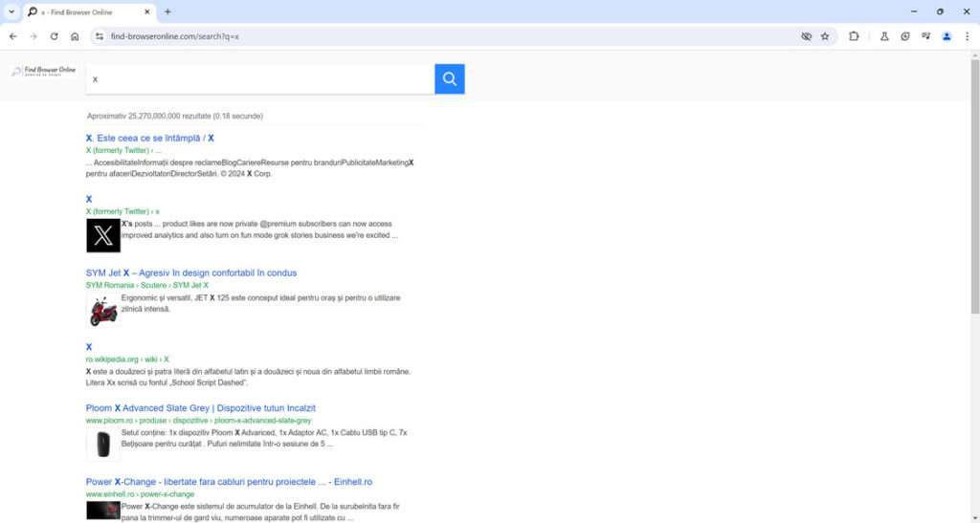This screenshot has width=980, height=523.
Task: Open the profile avatar icon
Action: [947, 37]
